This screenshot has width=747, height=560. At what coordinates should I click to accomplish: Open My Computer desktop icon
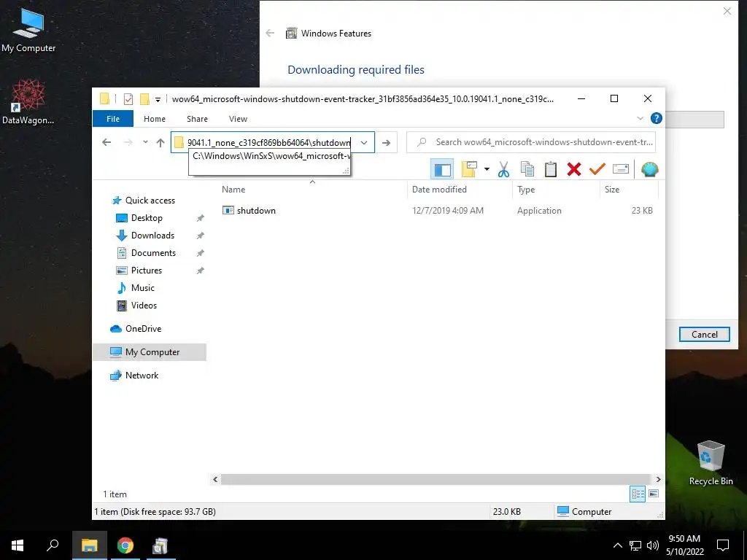pos(28,29)
